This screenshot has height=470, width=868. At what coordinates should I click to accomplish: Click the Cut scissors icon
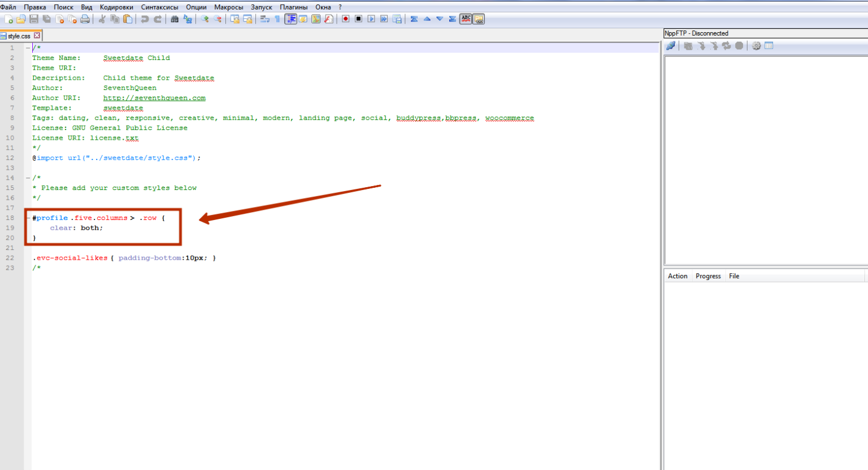point(102,19)
